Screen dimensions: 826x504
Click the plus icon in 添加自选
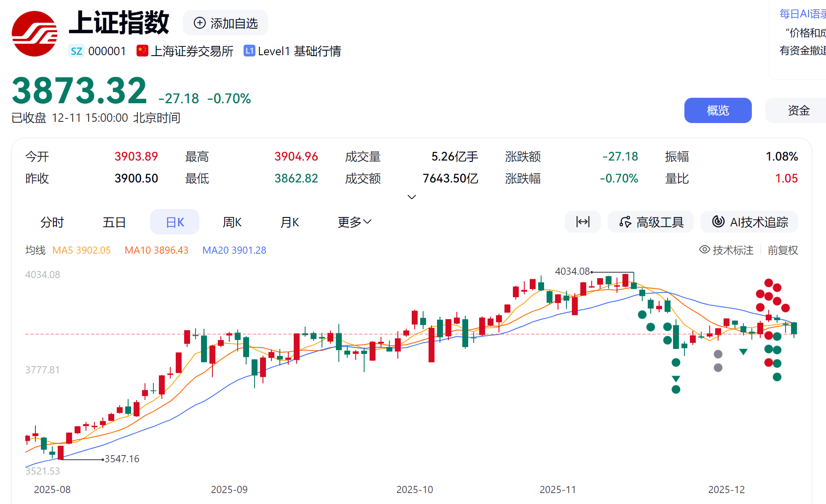199,23
